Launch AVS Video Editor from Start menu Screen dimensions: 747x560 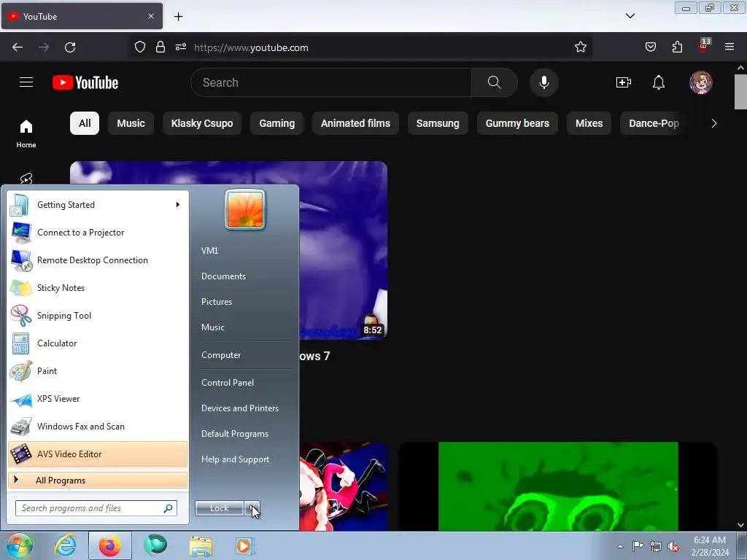98,454
